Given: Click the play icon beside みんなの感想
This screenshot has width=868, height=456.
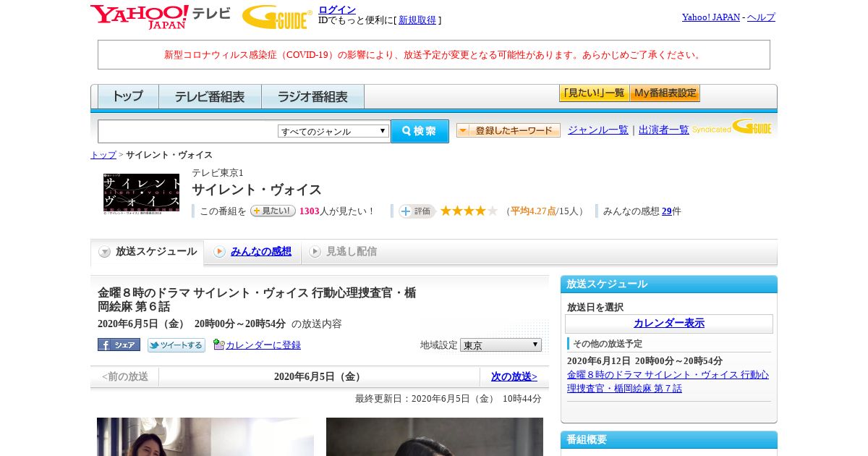Looking at the screenshot, I should (x=219, y=251).
